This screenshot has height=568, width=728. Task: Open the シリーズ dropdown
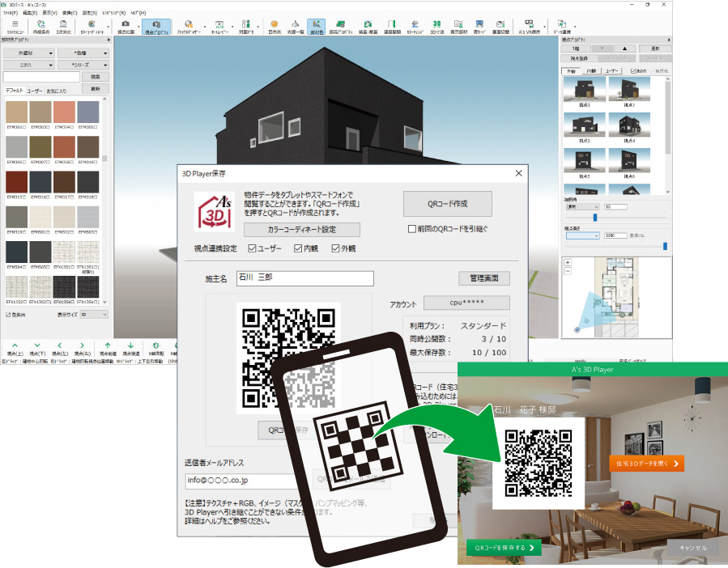pyautogui.click(x=84, y=65)
